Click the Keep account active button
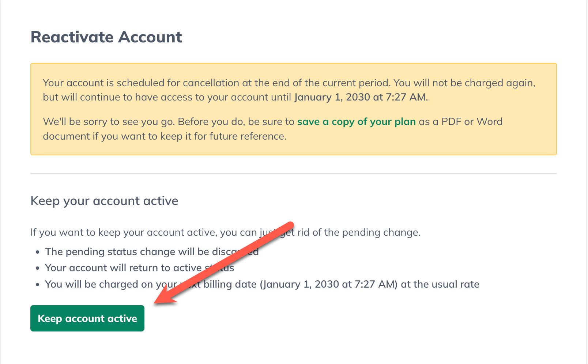Screen dimensions: 588x364 click(87, 318)
